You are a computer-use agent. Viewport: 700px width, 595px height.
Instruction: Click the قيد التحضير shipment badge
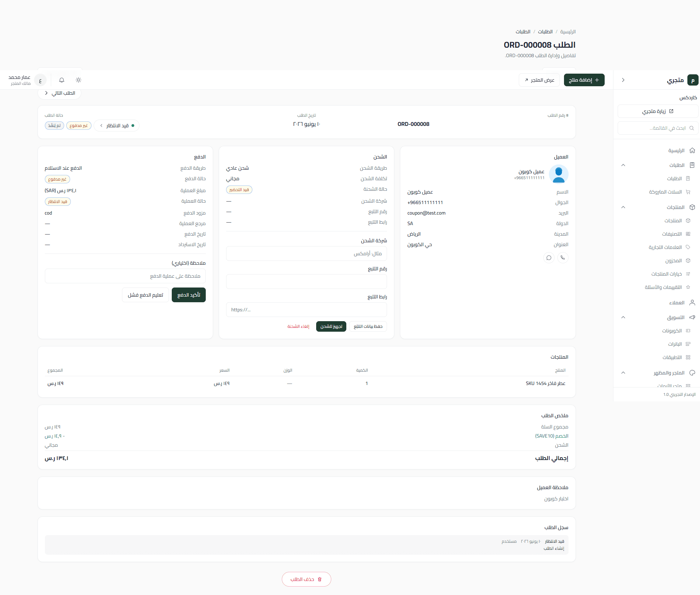coord(239,190)
